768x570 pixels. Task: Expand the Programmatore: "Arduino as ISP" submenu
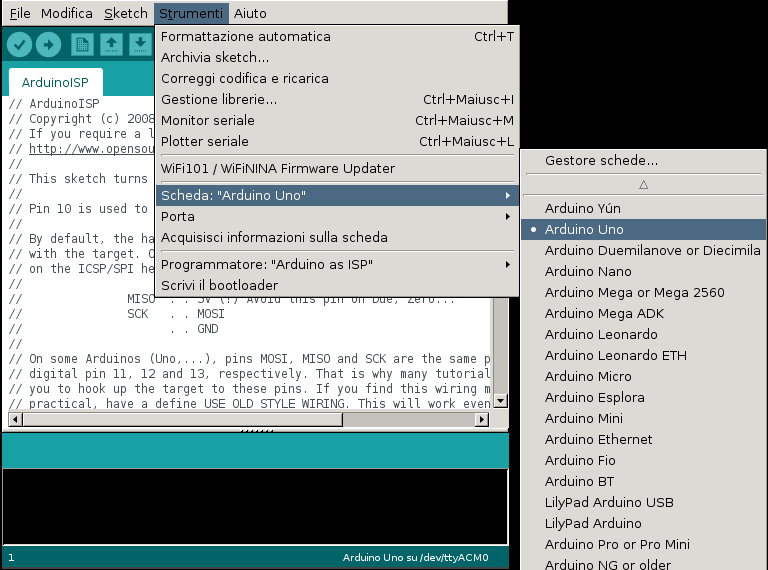[337, 264]
